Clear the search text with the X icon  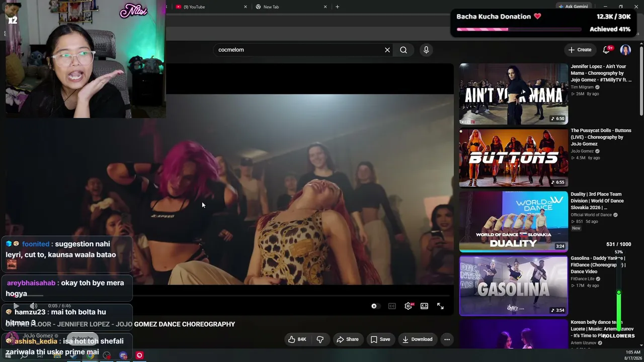pyautogui.click(x=387, y=50)
